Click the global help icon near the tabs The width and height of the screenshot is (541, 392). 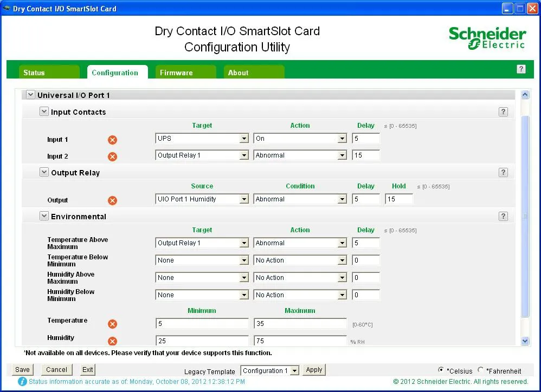point(521,69)
